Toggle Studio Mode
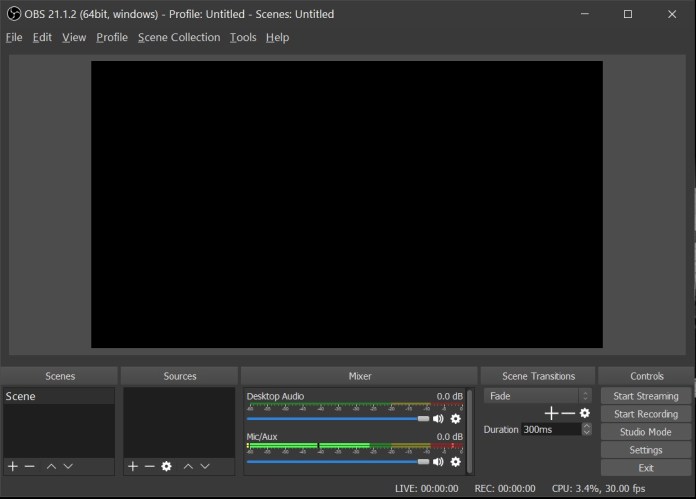696x499 pixels. 645,432
